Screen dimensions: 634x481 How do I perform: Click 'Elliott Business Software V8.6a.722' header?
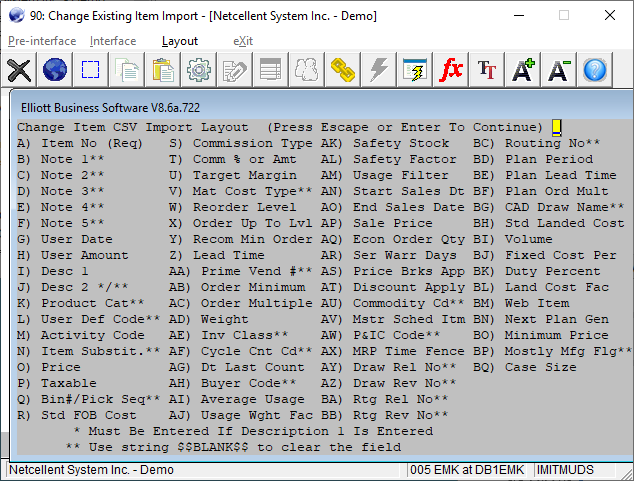[x=110, y=108]
